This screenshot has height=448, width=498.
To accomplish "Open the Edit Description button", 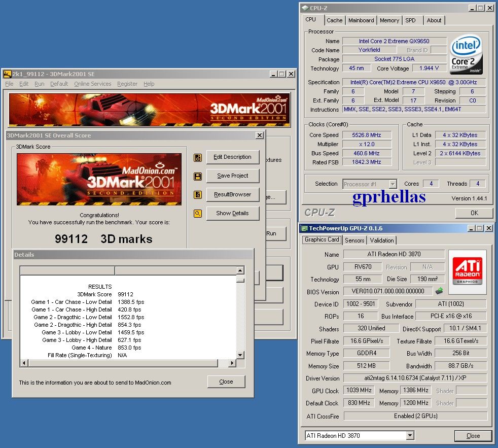I will (x=232, y=157).
